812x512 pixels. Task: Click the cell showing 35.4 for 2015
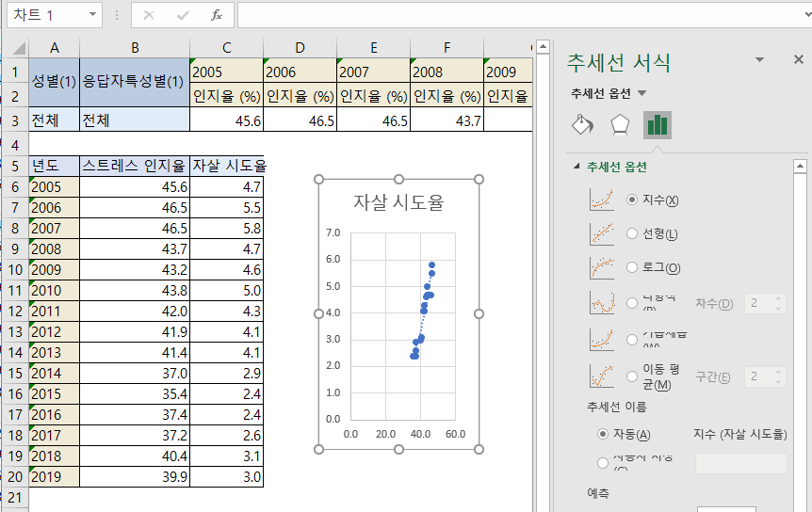point(135,394)
